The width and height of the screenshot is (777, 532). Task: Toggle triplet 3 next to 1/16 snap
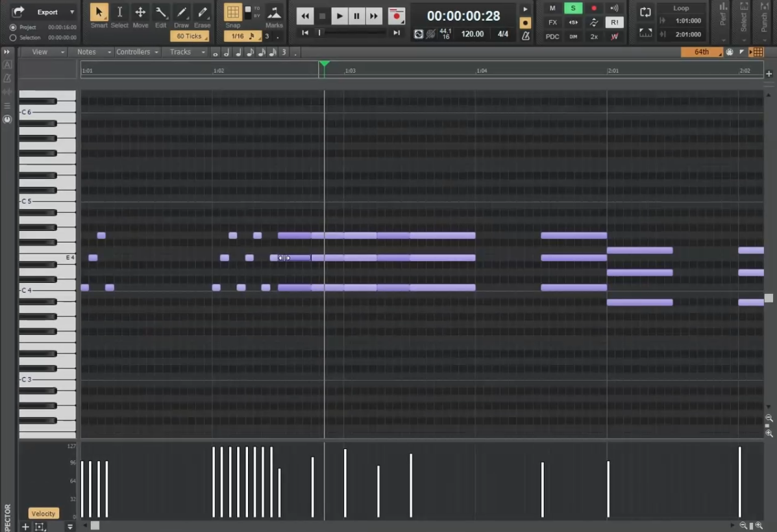coord(267,36)
